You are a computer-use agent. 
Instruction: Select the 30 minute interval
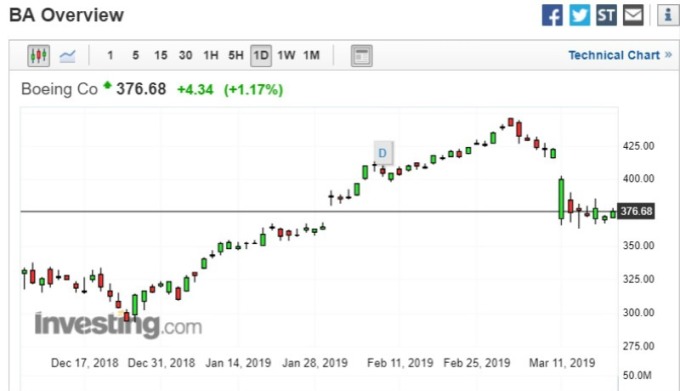[186, 55]
